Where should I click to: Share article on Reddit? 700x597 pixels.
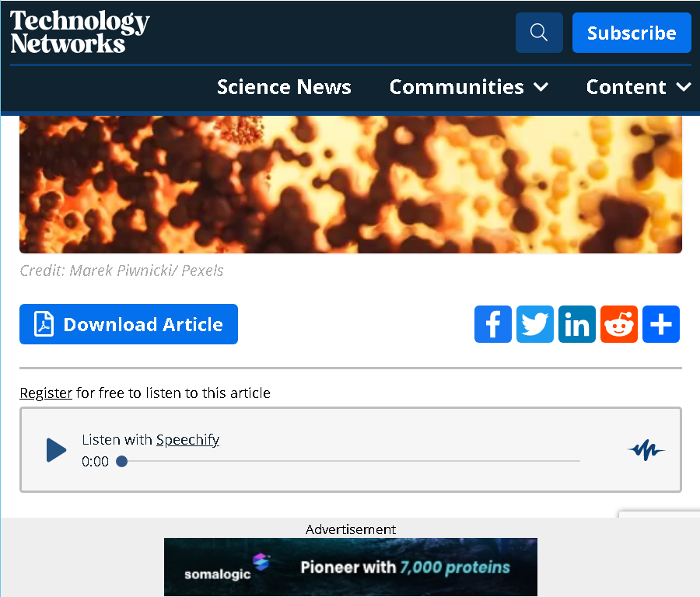619,324
